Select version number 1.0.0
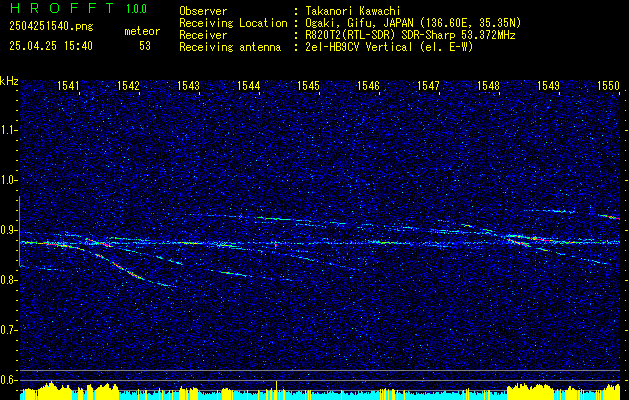This screenshot has width=629, height=400. pos(136,9)
